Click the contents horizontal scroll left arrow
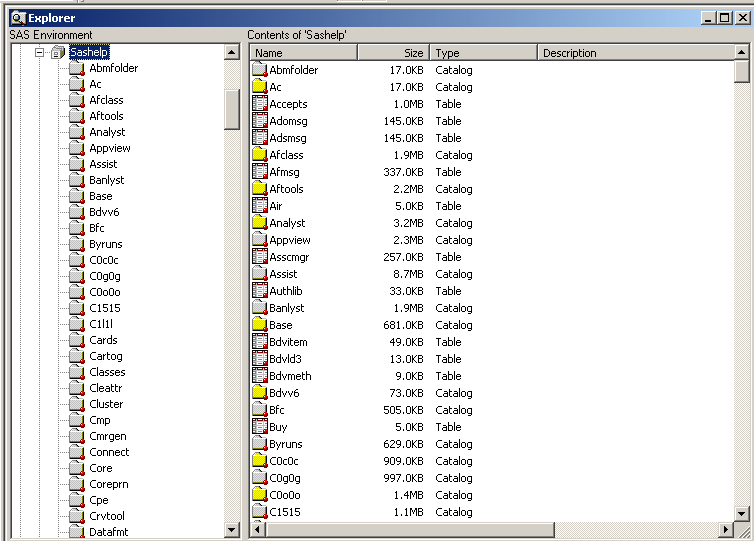754x541 pixels. coord(258,529)
